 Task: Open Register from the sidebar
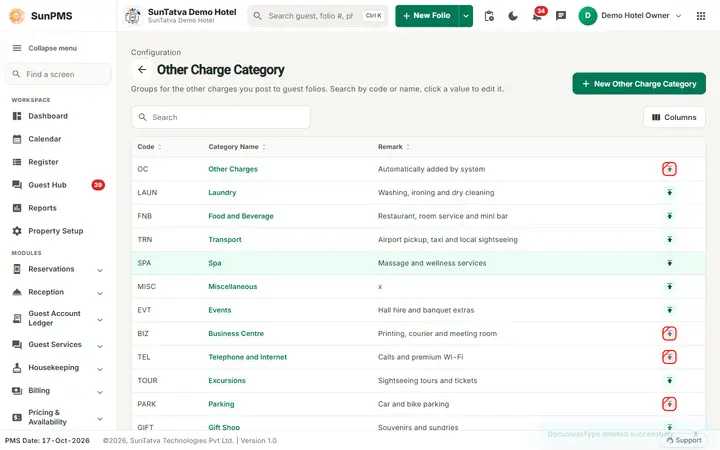pyautogui.click(x=58, y=162)
